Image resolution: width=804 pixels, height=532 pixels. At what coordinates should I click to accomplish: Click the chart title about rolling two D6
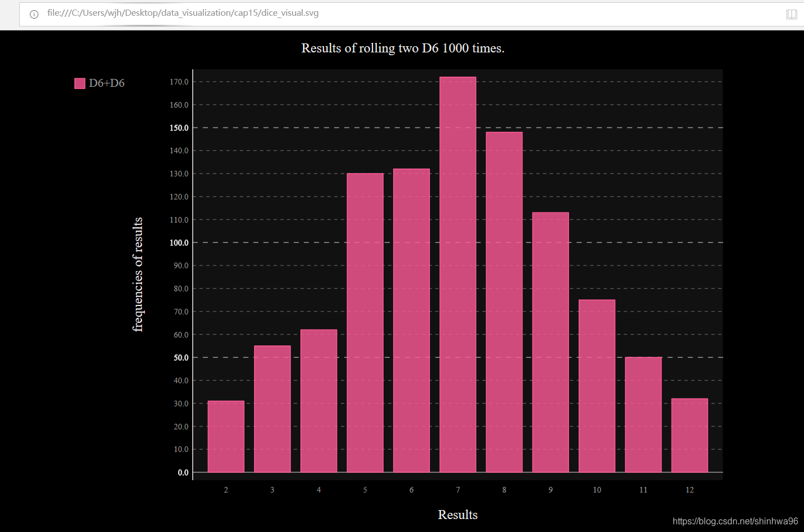403,48
